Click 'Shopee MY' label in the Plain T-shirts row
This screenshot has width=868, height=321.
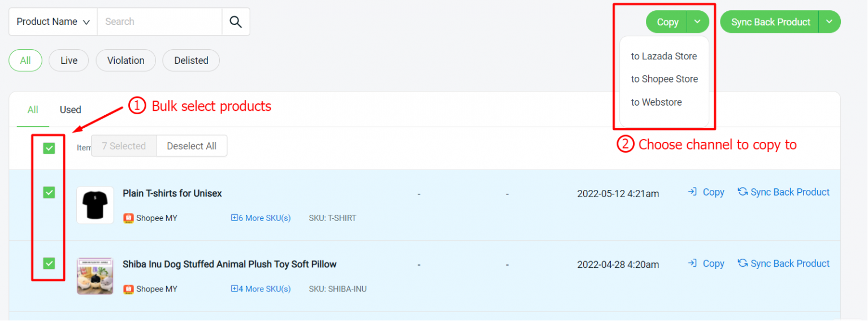point(157,218)
